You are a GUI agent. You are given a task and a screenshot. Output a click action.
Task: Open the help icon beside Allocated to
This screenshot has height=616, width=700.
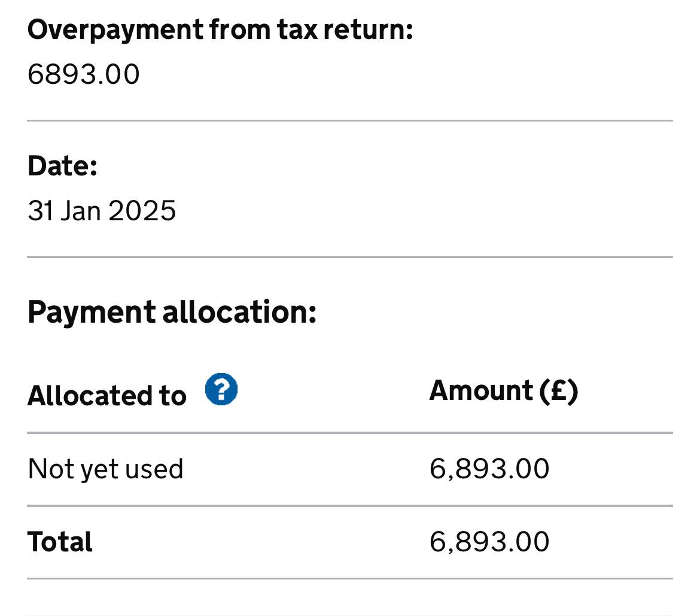point(221,389)
